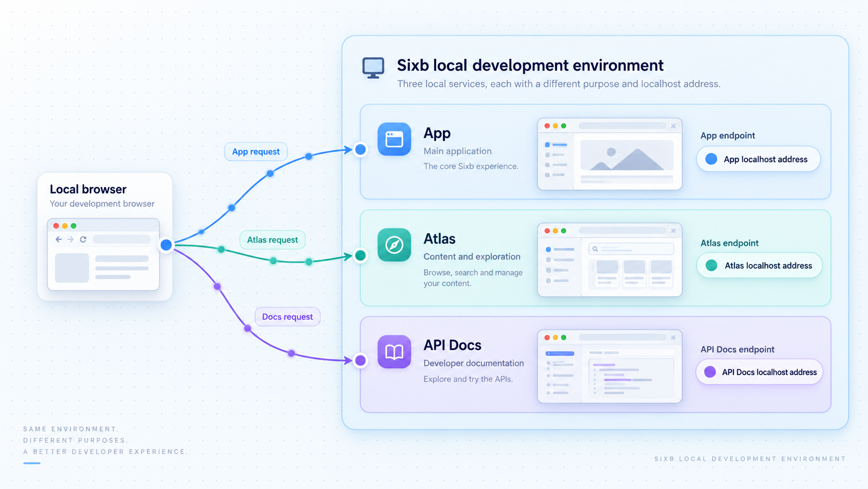The height and width of the screenshot is (489, 868).
Task: Click the address bar in Local browser mockup
Action: [122, 239]
